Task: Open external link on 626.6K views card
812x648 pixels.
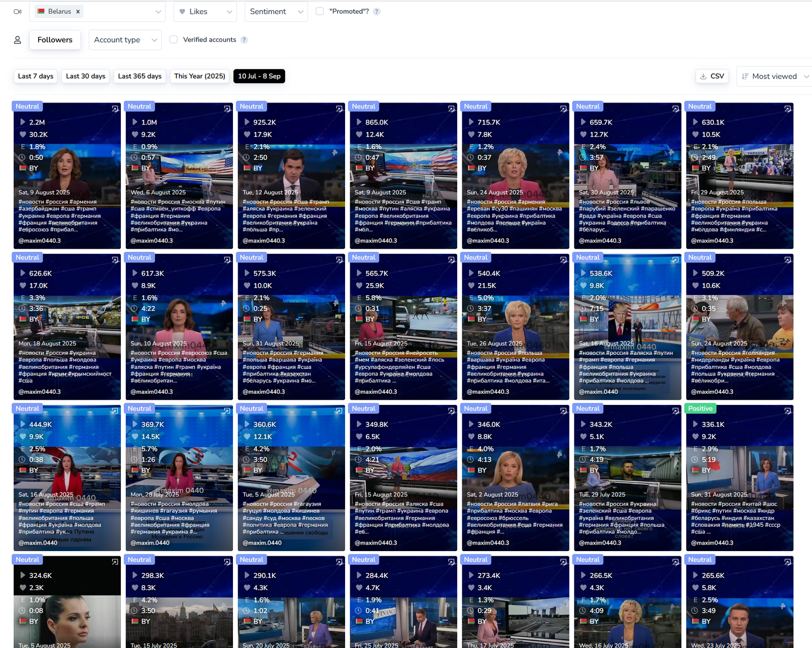Action: (115, 260)
